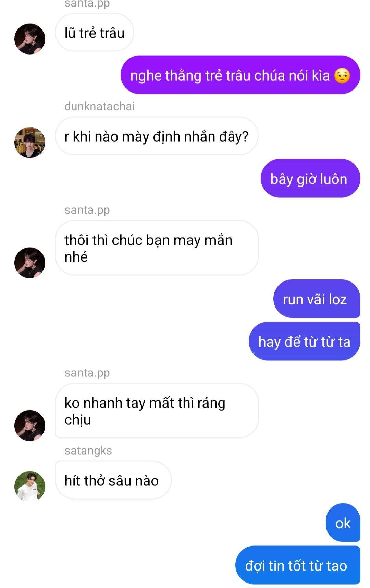This screenshot has height=588, width=370.
Task: Tap the "run vãi loz" message bubble
Action: (317, 299)
